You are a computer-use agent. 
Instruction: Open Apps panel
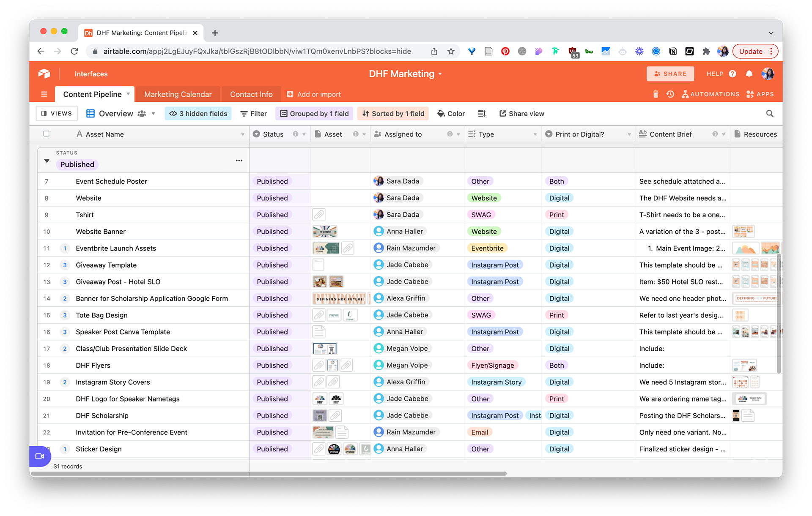pyautogui.click(x=760, y=94)
